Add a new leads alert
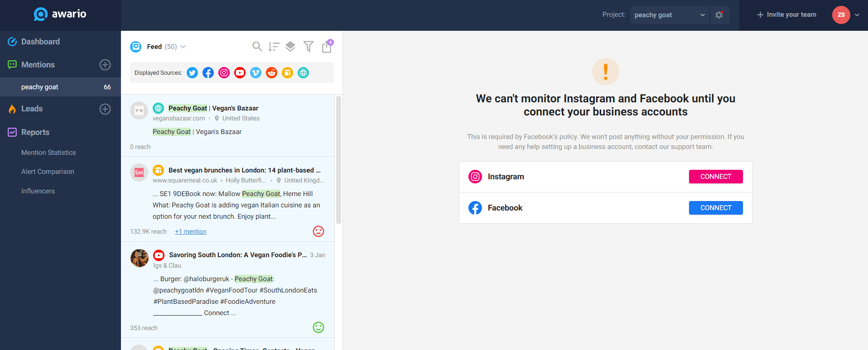868x350 pixels. [105, 109]
